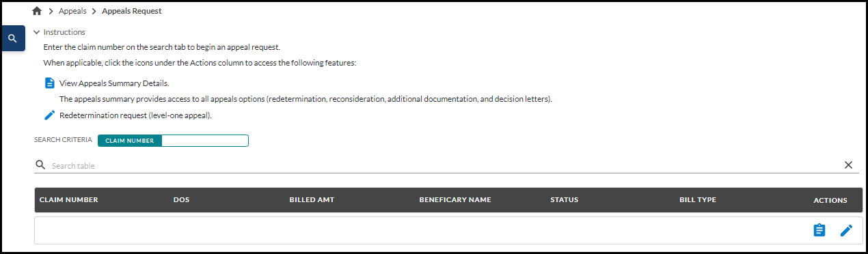The image size is (868, 254).
Task: Sort by the BILLED AMT column header
Action: pos(312,200)
